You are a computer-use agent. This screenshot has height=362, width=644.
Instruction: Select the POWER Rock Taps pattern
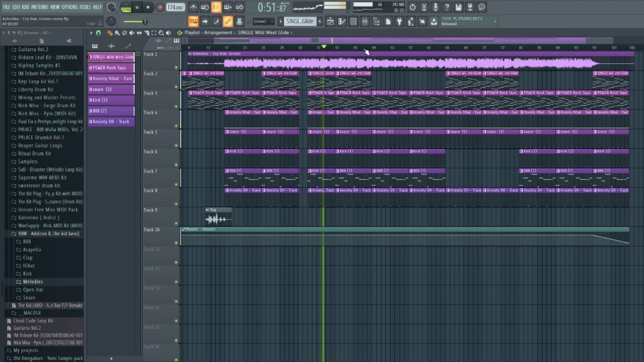pyautogui.click(x=111, y=67)
